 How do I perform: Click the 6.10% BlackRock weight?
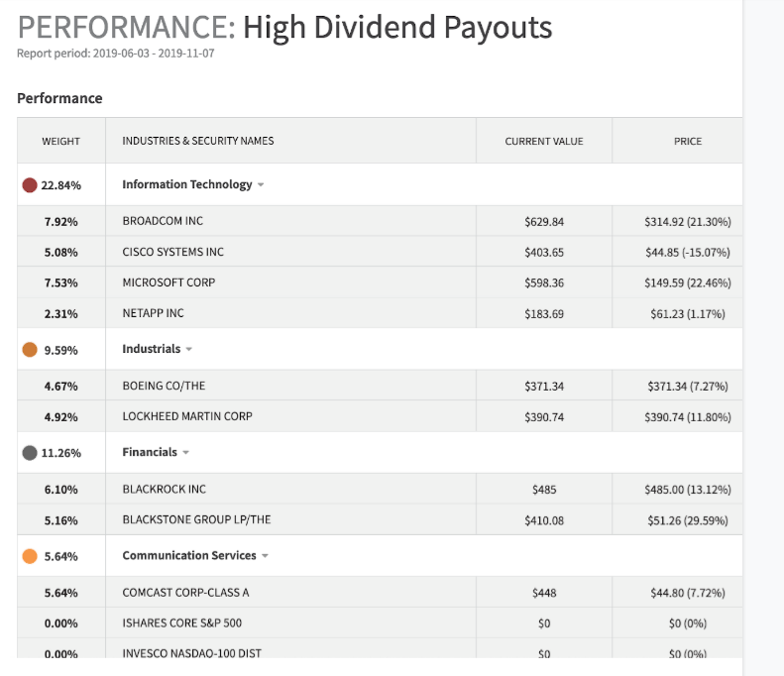61,490
